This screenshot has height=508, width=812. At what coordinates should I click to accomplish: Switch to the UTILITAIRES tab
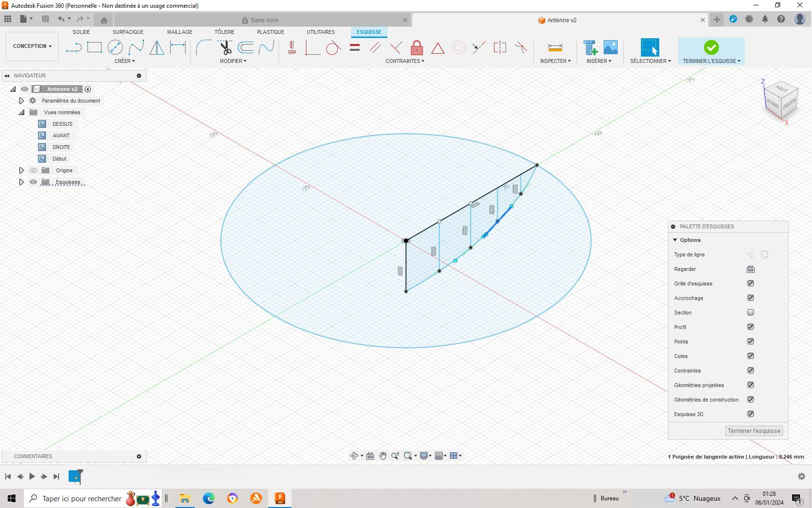click(x=320, y=32)
